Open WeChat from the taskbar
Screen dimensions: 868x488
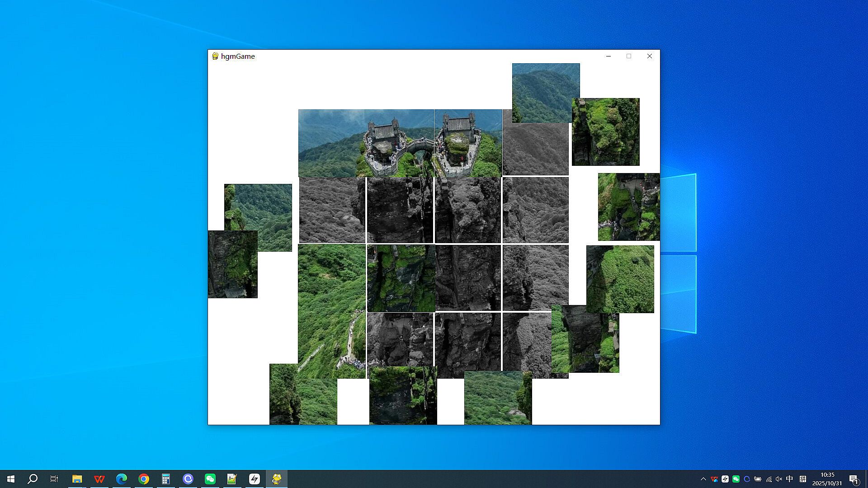[x=210, y=479]
